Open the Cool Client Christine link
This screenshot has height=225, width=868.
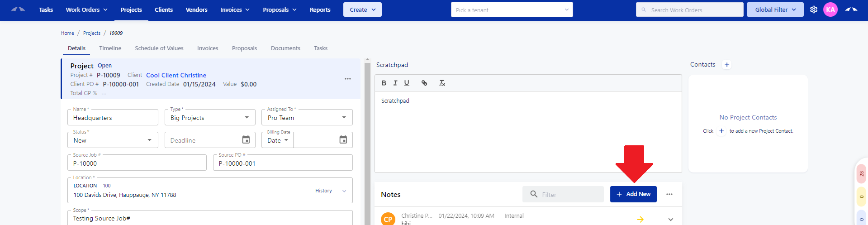tap(176, 75)
